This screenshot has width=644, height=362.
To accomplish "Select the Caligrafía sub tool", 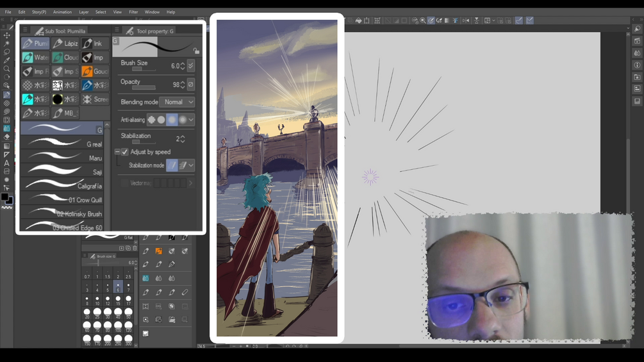I will click(62, 185).
